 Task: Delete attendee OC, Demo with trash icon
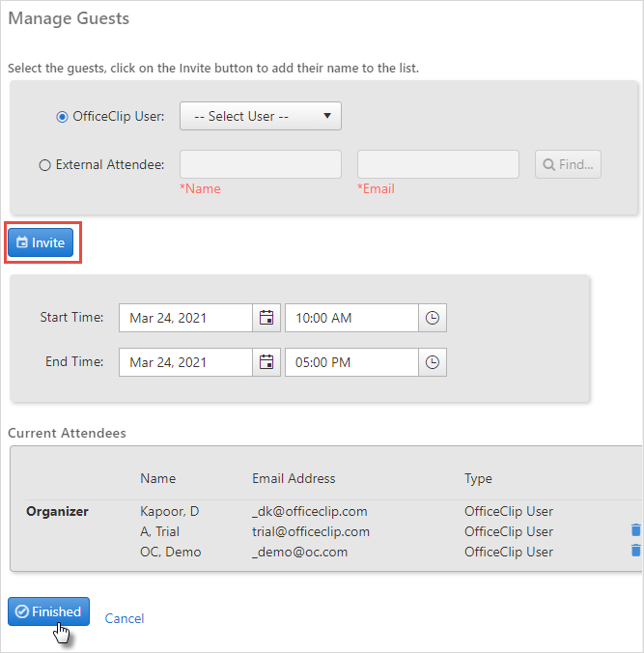(x=635, y=551)
